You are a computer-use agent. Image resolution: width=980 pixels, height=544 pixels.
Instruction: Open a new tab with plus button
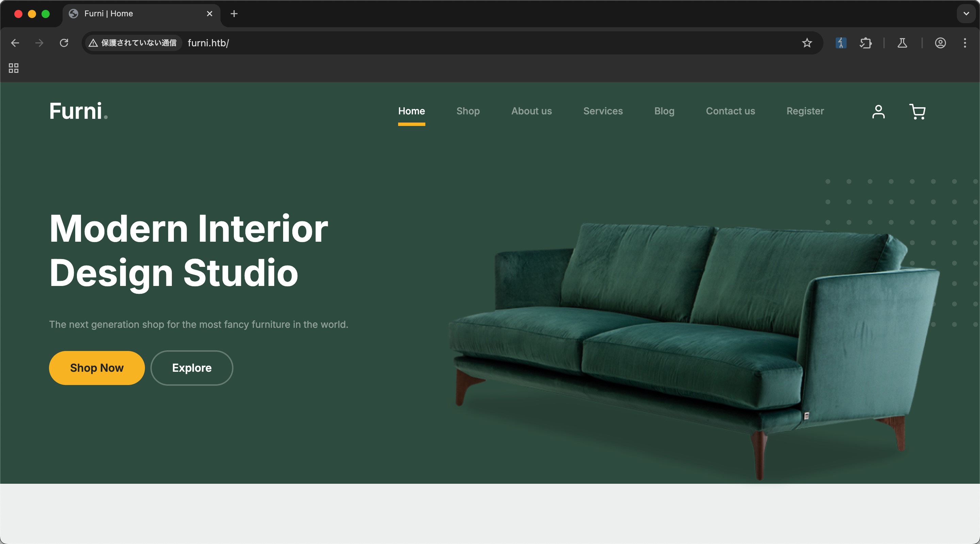[234, 14]
